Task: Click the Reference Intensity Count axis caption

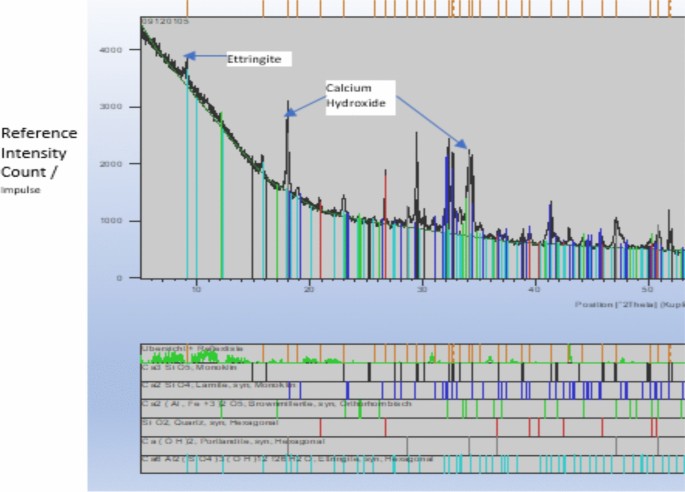Action: pos(39,160)
